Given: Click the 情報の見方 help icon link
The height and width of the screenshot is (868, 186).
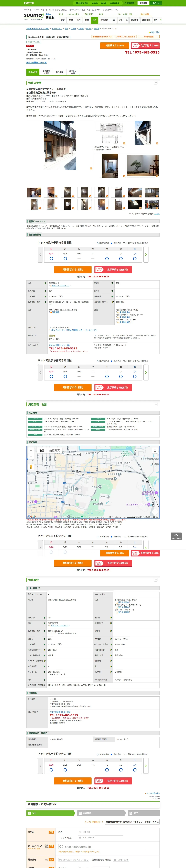Looking at the screenshot, I should pos(154,32).
